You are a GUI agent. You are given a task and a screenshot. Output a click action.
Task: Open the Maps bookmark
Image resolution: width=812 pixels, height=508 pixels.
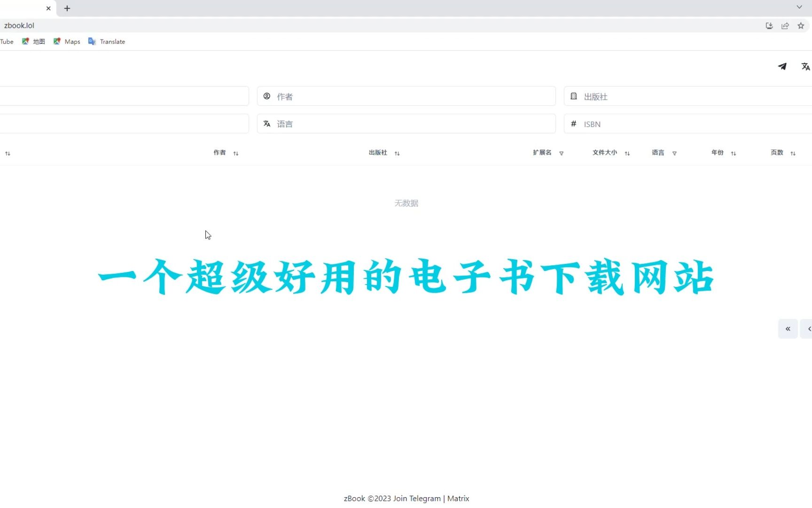pos(67,41)
